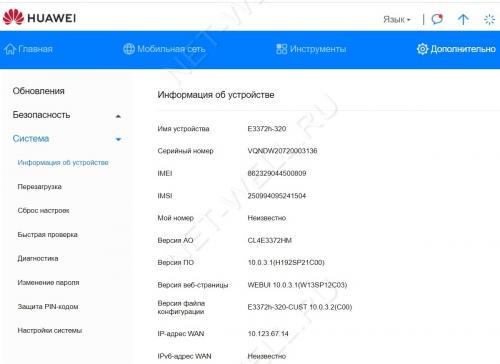
Task: Select WAN IP address 10.123.67.14
Action: pos(268,334)
